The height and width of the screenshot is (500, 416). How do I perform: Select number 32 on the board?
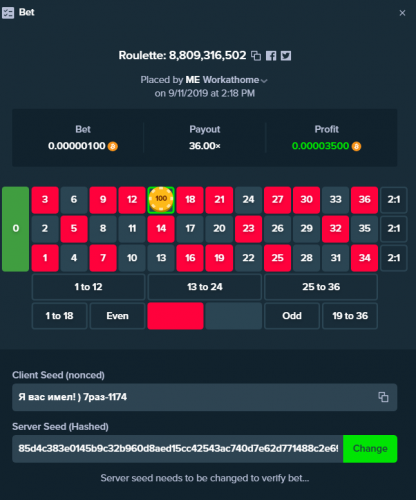pos(335,229)
